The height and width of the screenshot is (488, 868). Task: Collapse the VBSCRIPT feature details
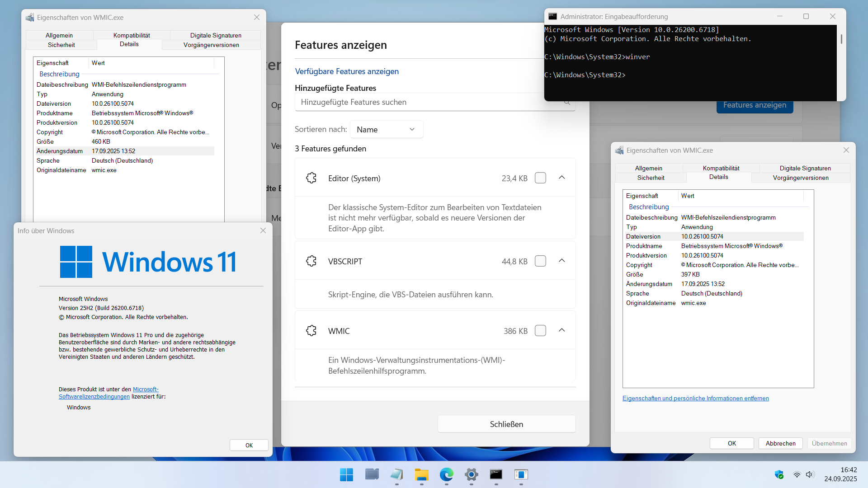(x=562, y=261)
